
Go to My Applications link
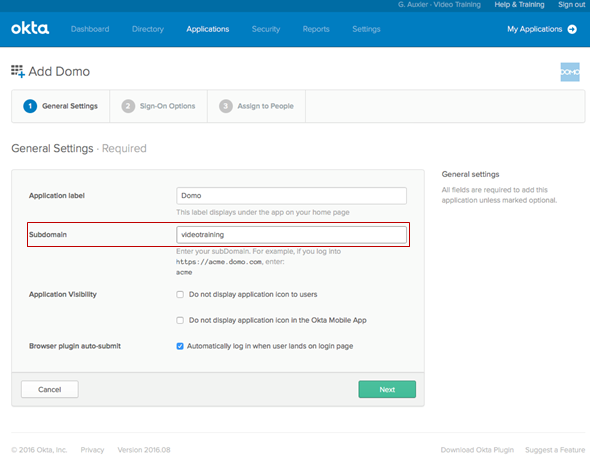534,29
